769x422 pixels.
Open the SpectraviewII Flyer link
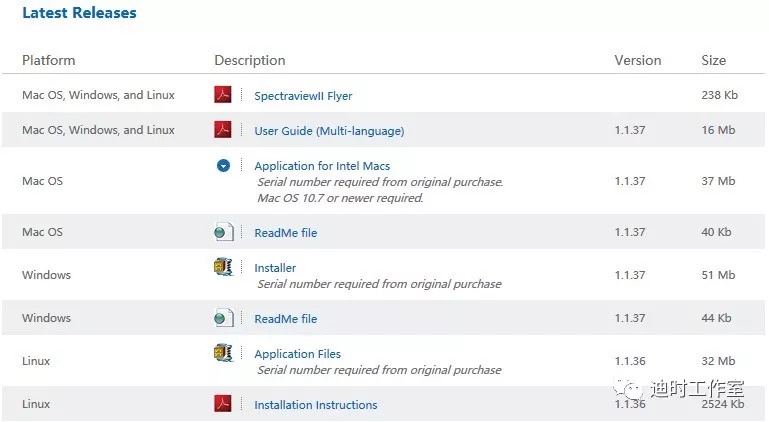point(303,96)
